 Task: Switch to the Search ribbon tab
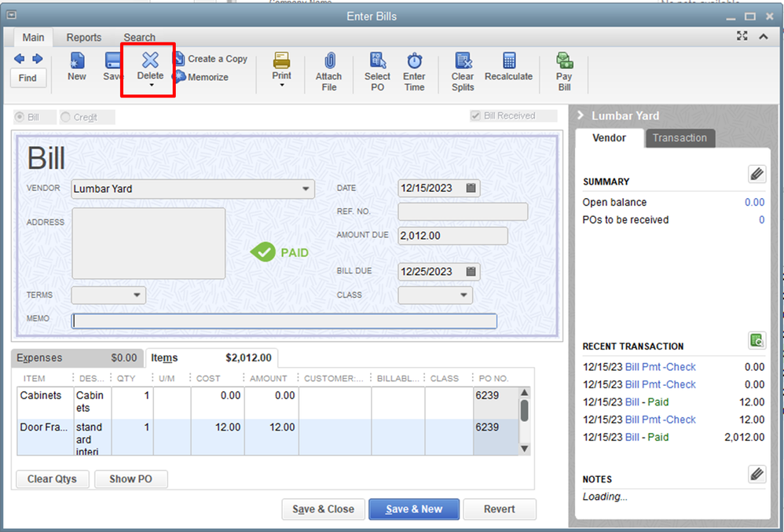pos(140,38)
